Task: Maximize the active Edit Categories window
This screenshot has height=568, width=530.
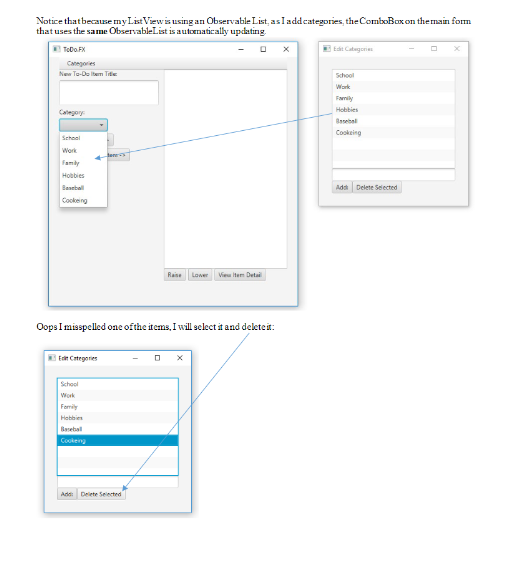Action: pos(157,358)
